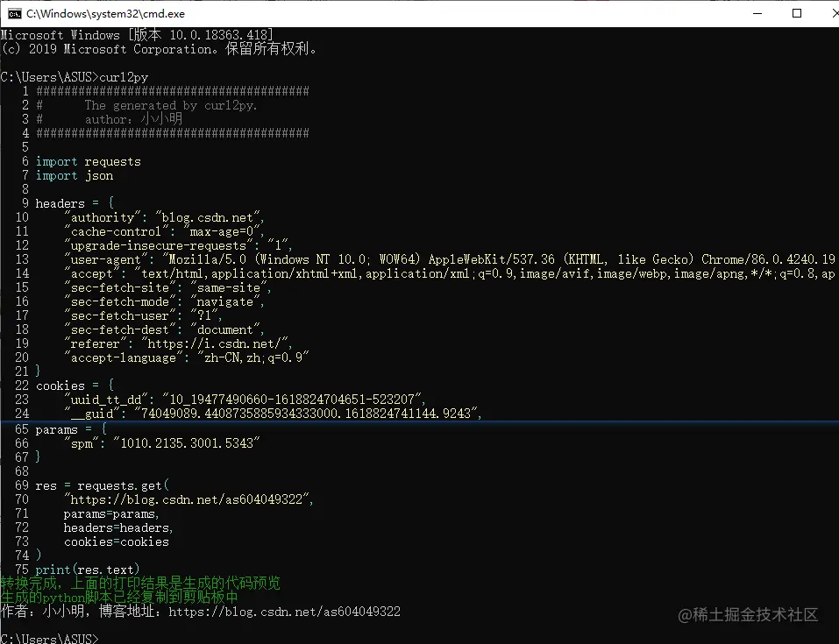The width and height of the screenshot is (839, 644).
Task: Click the bottom C:\Users\ASUS> prompt
Action: coord(50,639)
